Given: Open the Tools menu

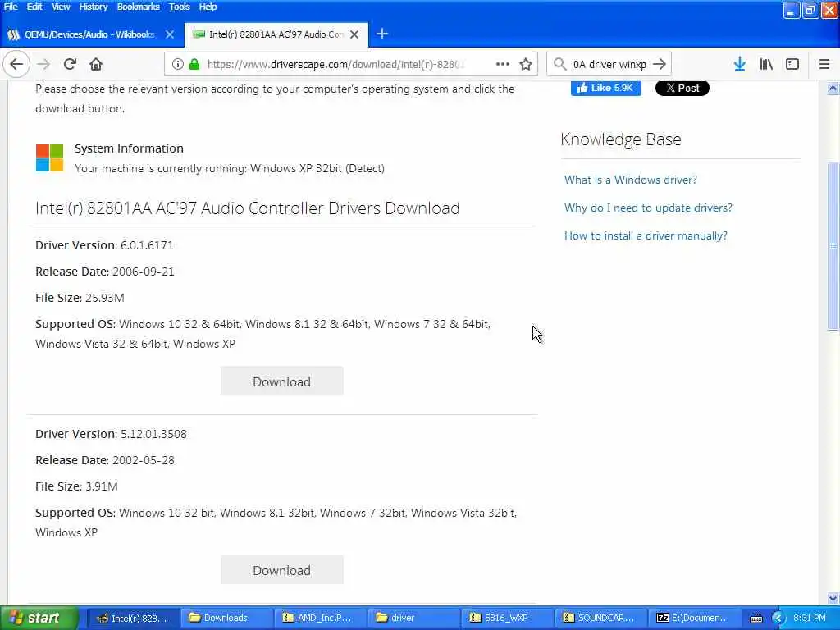Looking at the screenshot, I should (x=180, y=7).
